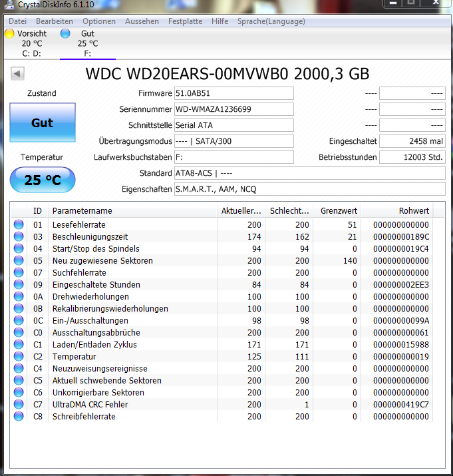453x476 pixels.
Task: Click raw value 0000000419C7
Action: click(401, 404)
